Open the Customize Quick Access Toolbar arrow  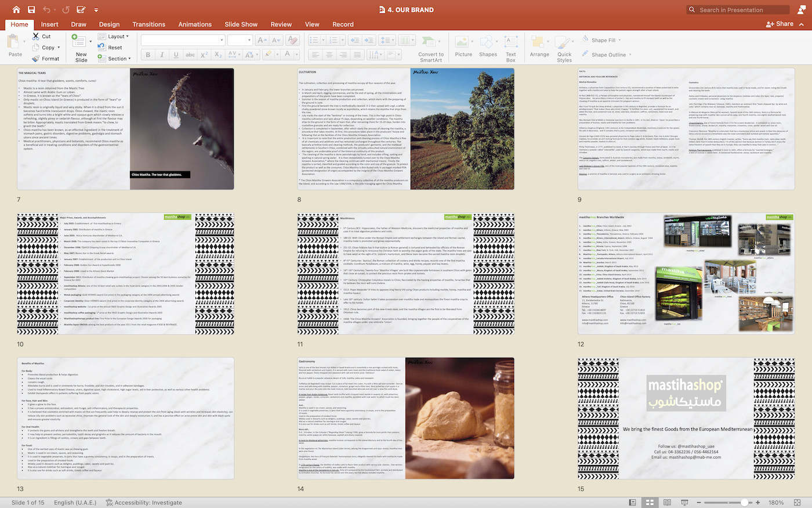pos(96,10)
